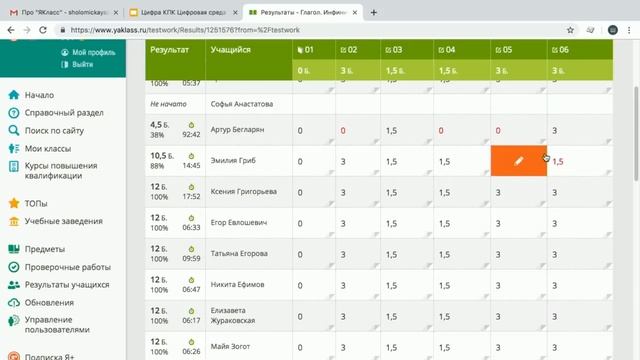Screen dimensions: 640x360
Task: Click Татьяна Егорова's 1,5 in column 03
Action: click(x=391, y=255)
